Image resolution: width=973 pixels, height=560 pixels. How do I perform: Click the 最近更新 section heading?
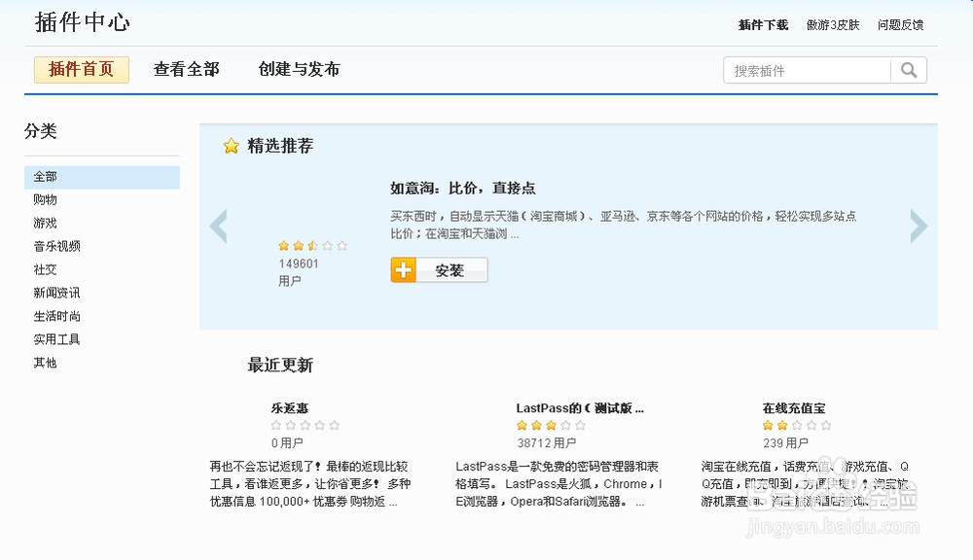click(280, 365)
